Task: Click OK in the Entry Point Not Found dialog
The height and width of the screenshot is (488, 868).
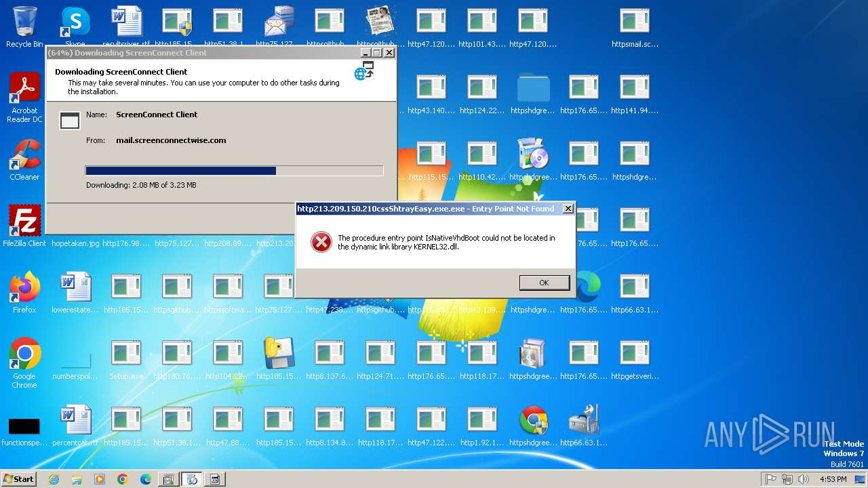Action: (x=544, y=283)
